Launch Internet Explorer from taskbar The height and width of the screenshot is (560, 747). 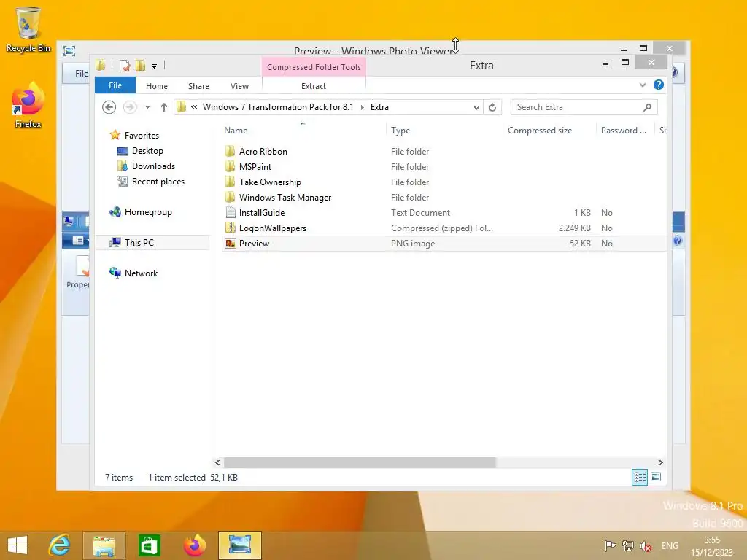click(x=60, y=545)
